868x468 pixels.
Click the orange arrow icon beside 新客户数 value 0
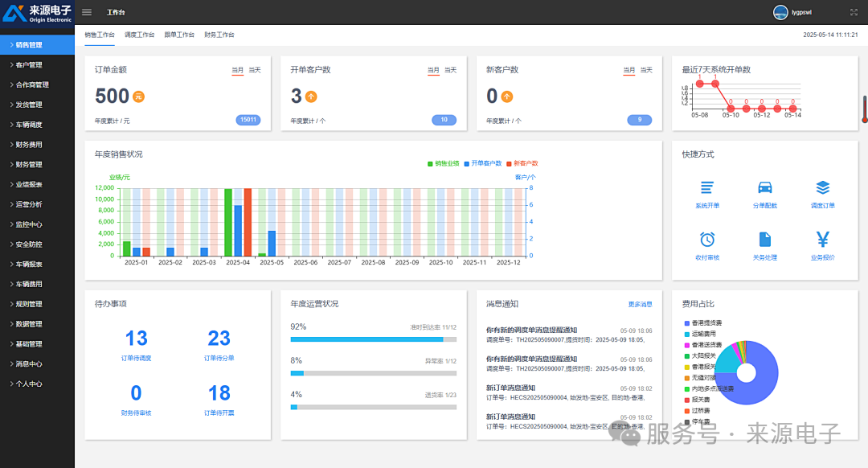pyautogui.click(x=507, y=96)
